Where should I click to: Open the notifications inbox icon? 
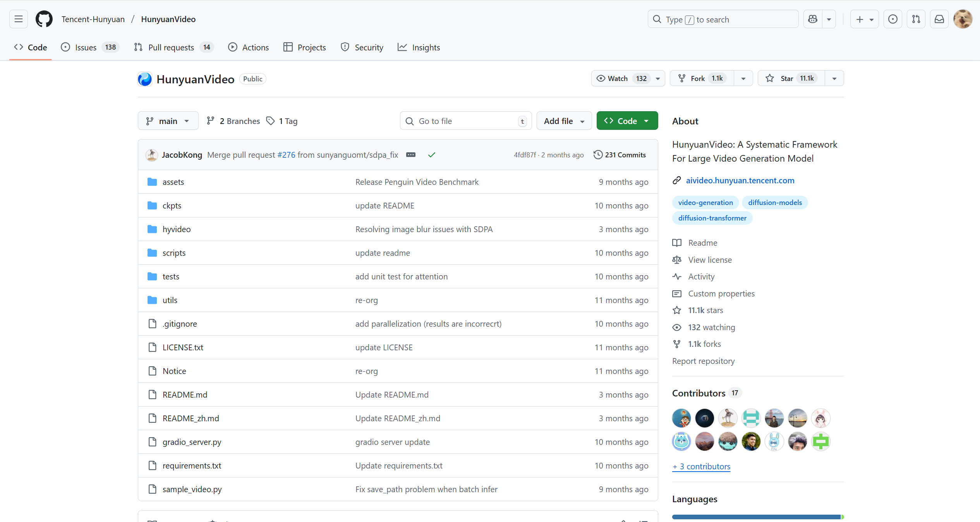(939, 19)
